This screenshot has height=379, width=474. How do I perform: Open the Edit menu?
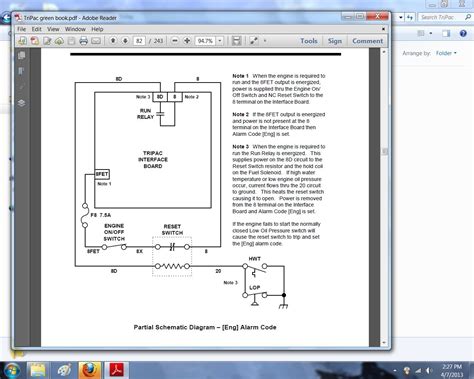(37, 29)
